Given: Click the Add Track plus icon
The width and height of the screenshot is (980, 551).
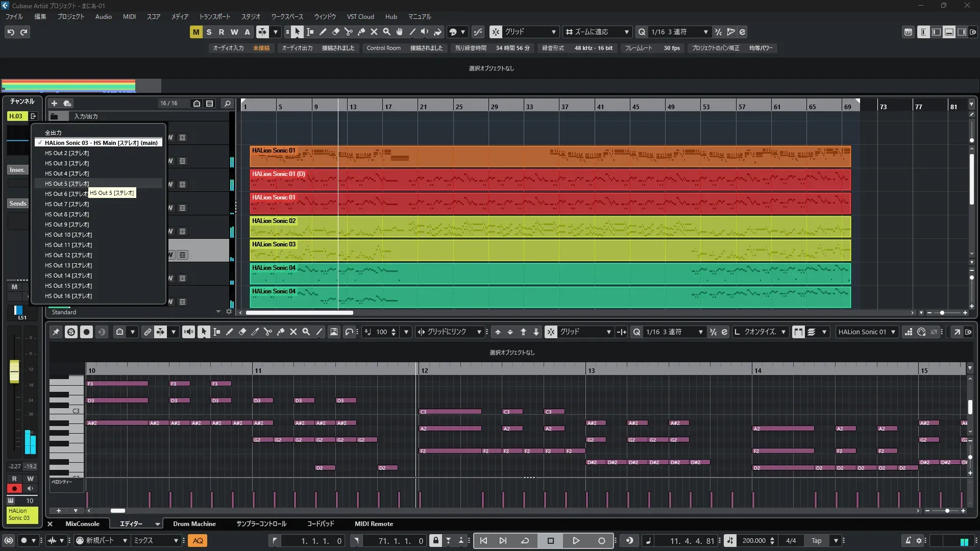Looking at the screenshot, I should pyautogui.click(x=54, y=103).
